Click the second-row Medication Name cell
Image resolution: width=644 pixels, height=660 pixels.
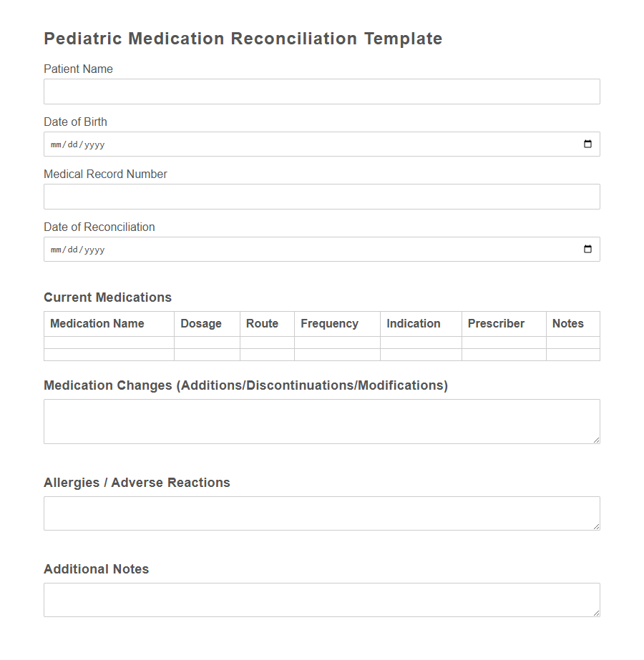[107, 355]
